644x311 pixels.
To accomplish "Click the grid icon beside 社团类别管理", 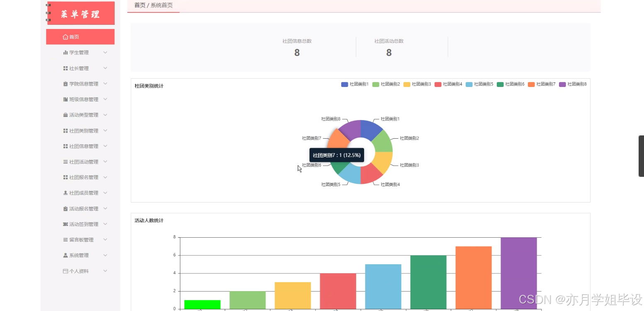I will point(65,131).
